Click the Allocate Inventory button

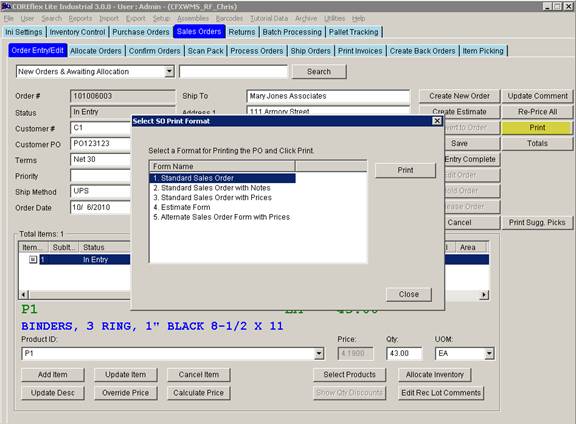click(x=435, y=374)
